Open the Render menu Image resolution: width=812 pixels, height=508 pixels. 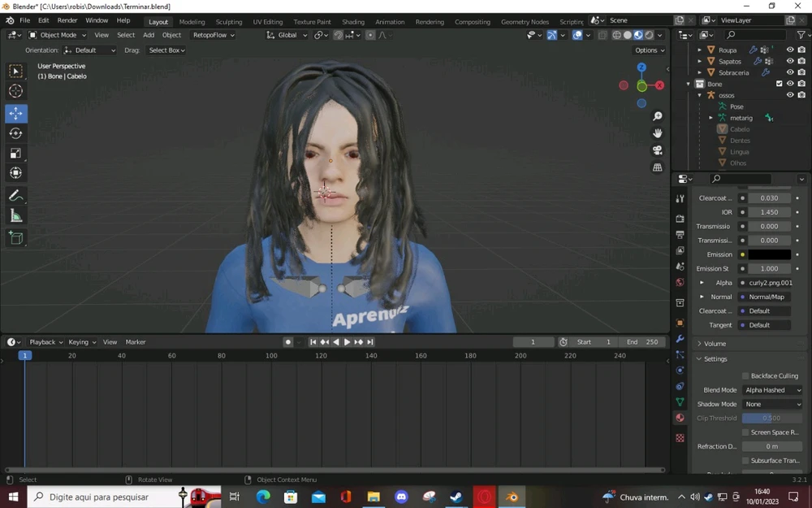pos(67,20)
